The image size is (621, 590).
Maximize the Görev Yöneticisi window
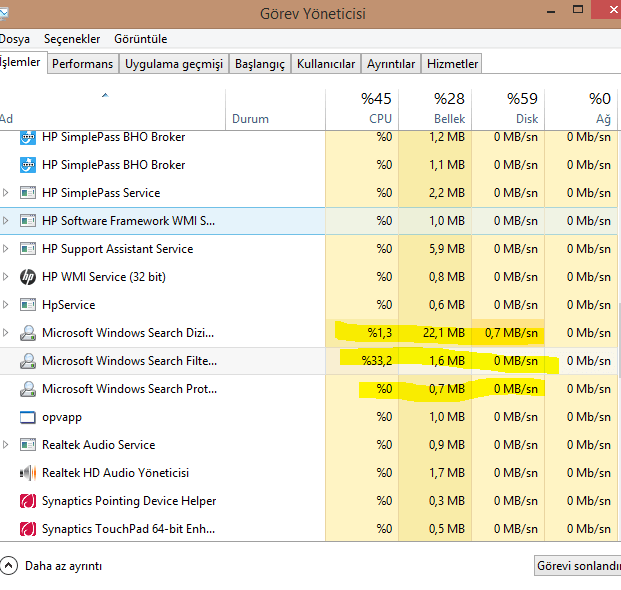[578, 10]
